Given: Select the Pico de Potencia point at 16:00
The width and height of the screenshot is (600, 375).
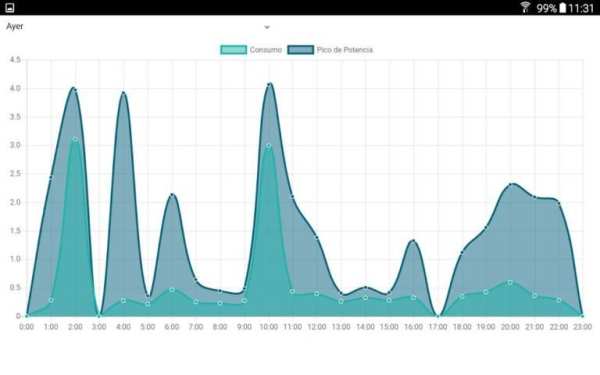Looking at the screenshot, I should coord(414,241).
